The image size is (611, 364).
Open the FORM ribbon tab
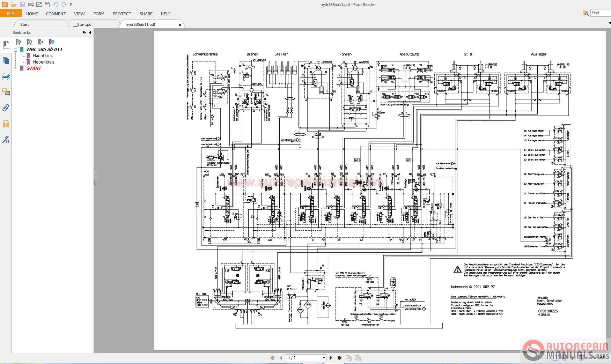click(x=99, y=14)
